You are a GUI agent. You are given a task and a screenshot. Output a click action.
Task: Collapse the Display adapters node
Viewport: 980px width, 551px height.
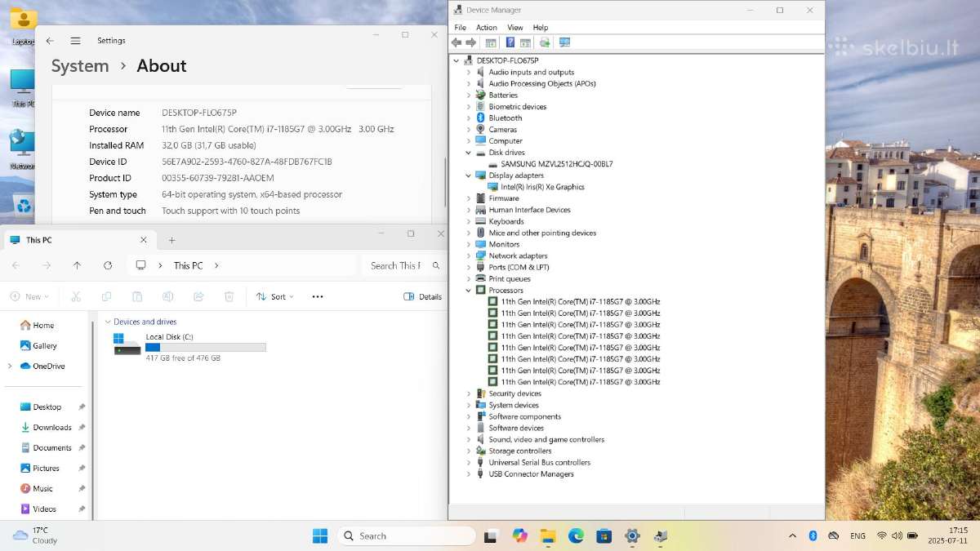pos(469,176)
